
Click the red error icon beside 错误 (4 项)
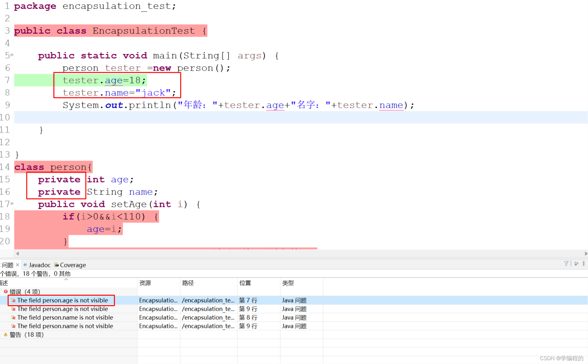pyautogui.click(x=6, y=292)
